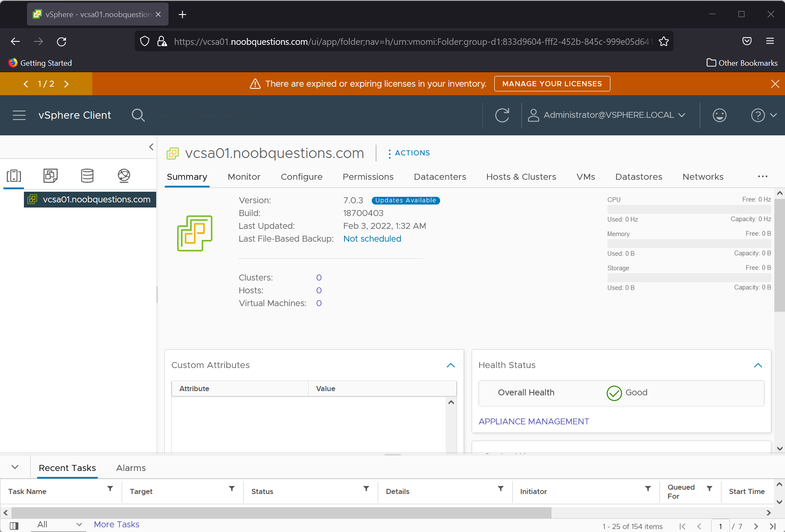Viewport: 785px width, 532px height.
Task: Select the Hosts and Clusters inventory icon
Action: pyautogui.click(x=14, y=175)
